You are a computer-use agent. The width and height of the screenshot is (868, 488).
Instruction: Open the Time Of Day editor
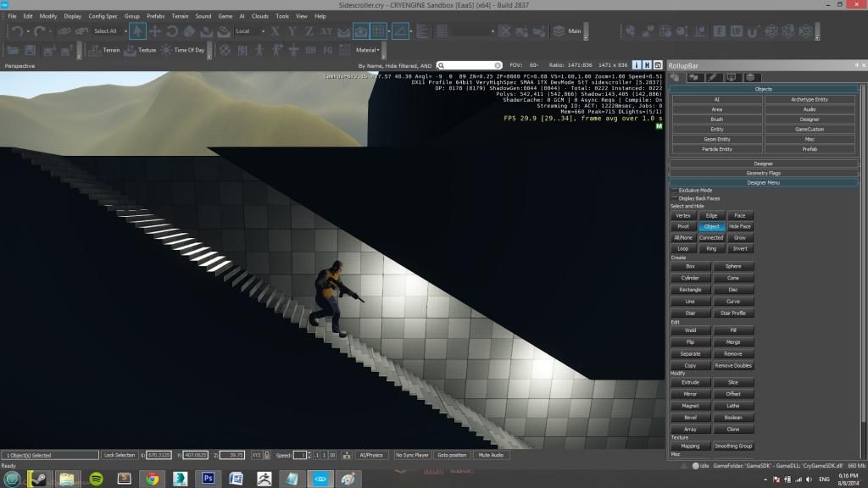click(184, 50)
